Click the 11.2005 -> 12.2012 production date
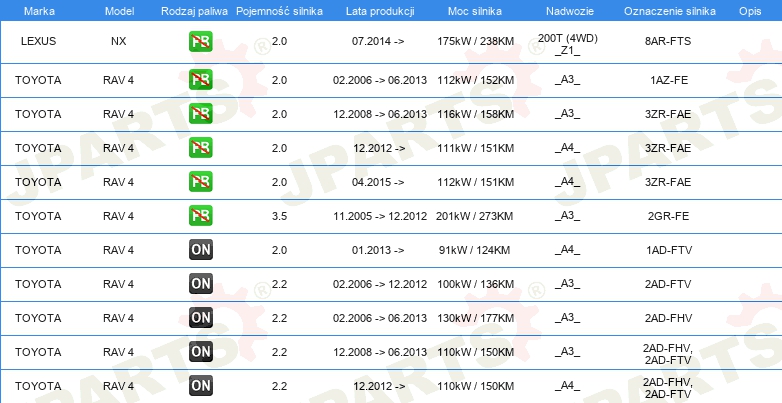782x403 pixels. point(380,216)
